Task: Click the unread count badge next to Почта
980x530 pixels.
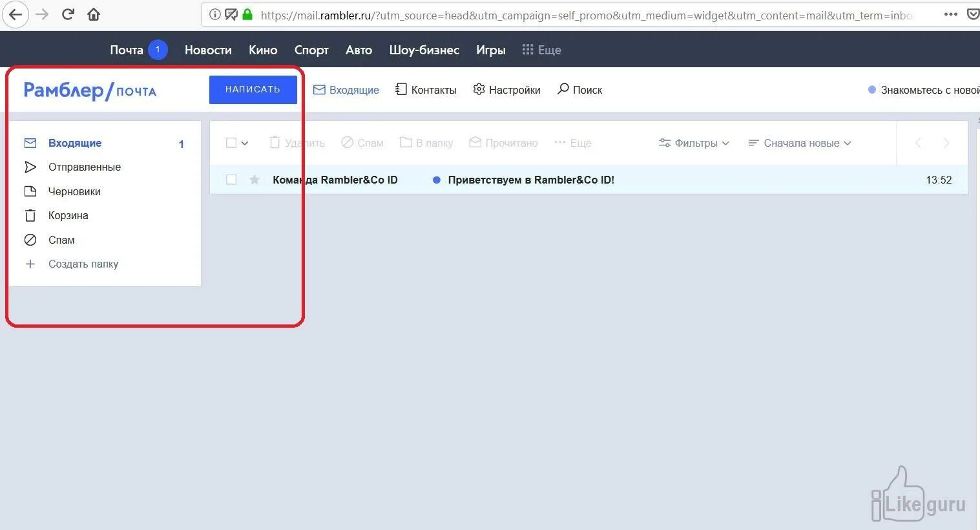Action: pyautogui.click(x=158, y=49)
